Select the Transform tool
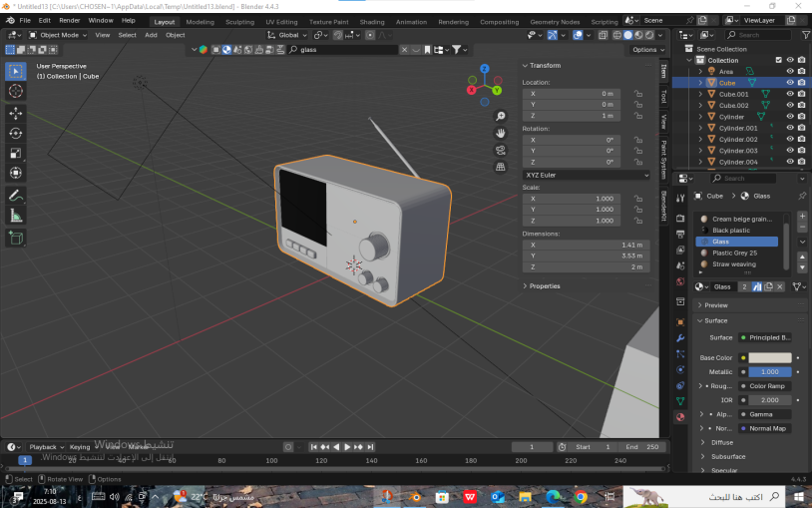 pos(16,173)
